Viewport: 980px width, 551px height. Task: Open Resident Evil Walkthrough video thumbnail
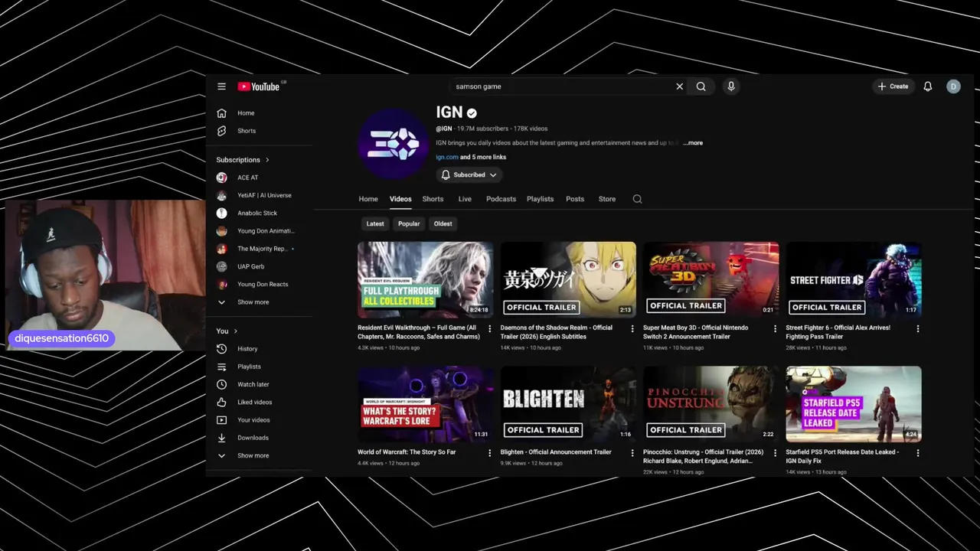[426, 279]
